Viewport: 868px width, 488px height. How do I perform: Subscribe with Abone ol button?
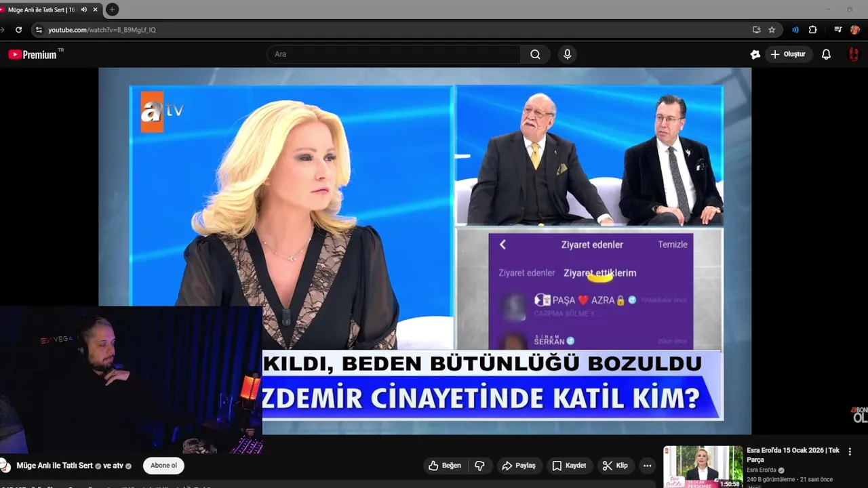163,466
